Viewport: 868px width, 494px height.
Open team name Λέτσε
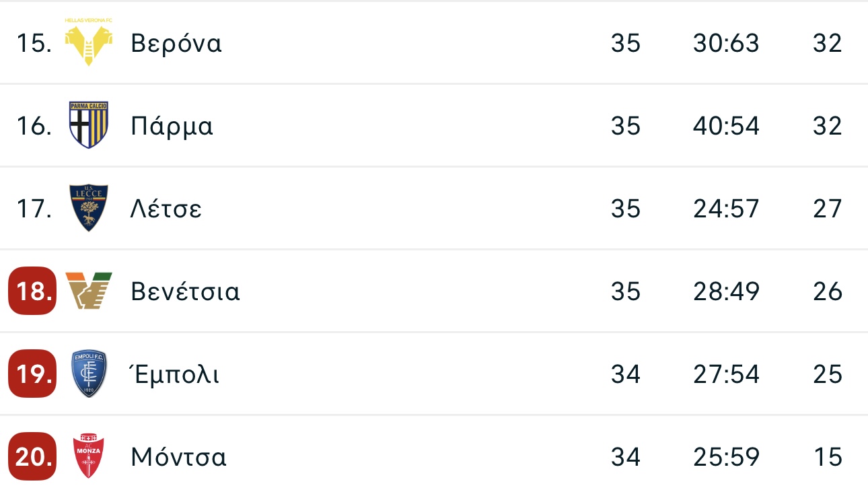pos(166,209)
